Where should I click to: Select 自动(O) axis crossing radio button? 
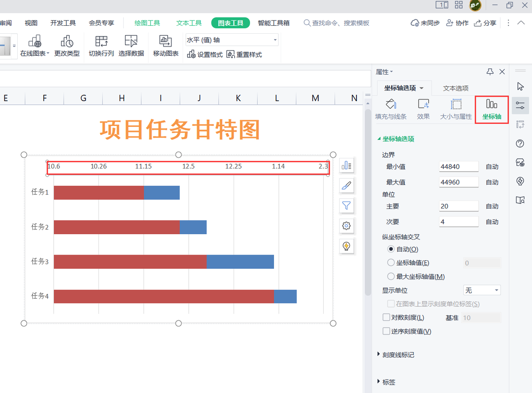[x=391, y=249]
